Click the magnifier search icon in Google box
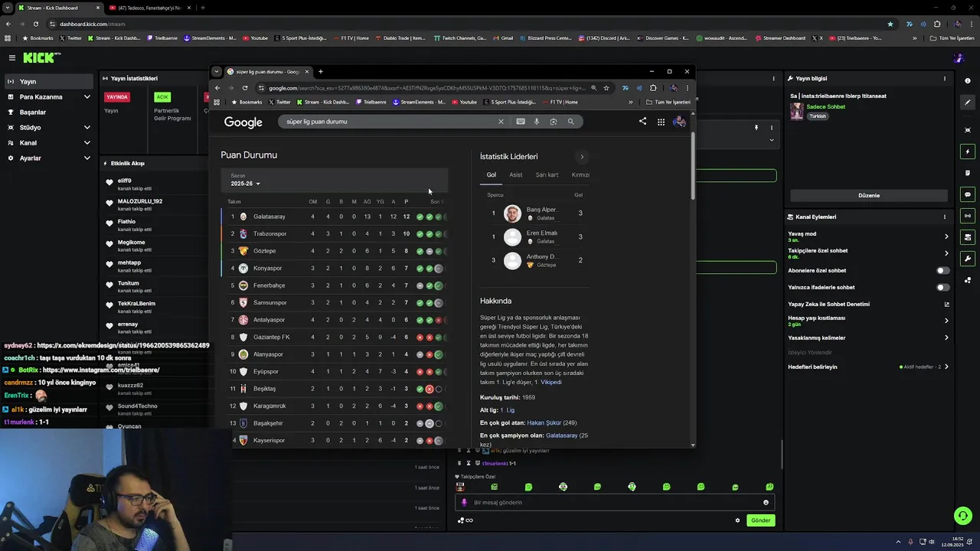Image resolution: width=980 pixels, height=551 pixels. coord(570,122)
